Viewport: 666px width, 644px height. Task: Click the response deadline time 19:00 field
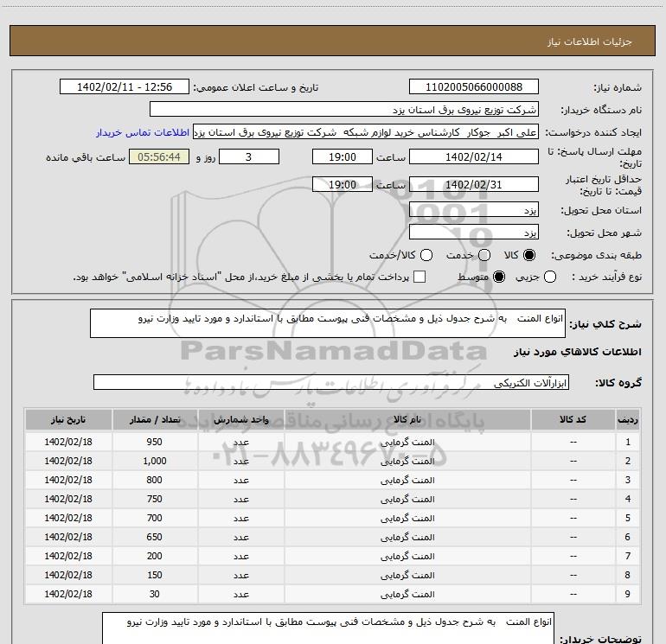pos(343,156)
